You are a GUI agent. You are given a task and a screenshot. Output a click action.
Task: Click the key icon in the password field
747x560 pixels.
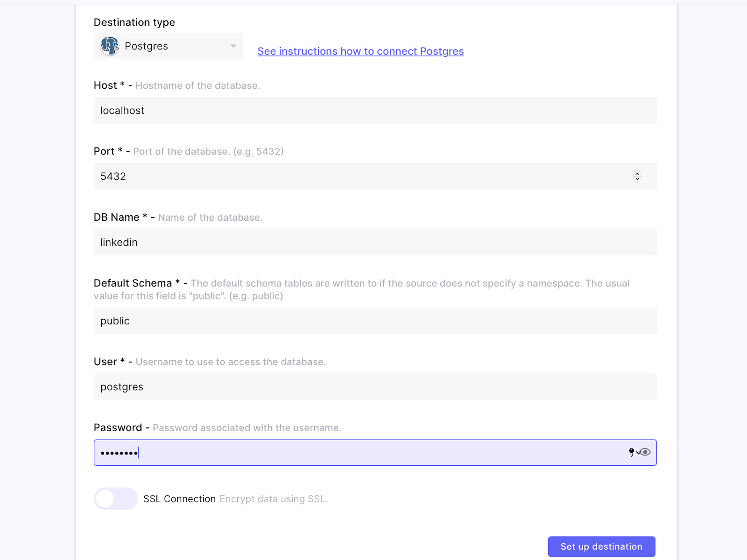click(631, 452)
